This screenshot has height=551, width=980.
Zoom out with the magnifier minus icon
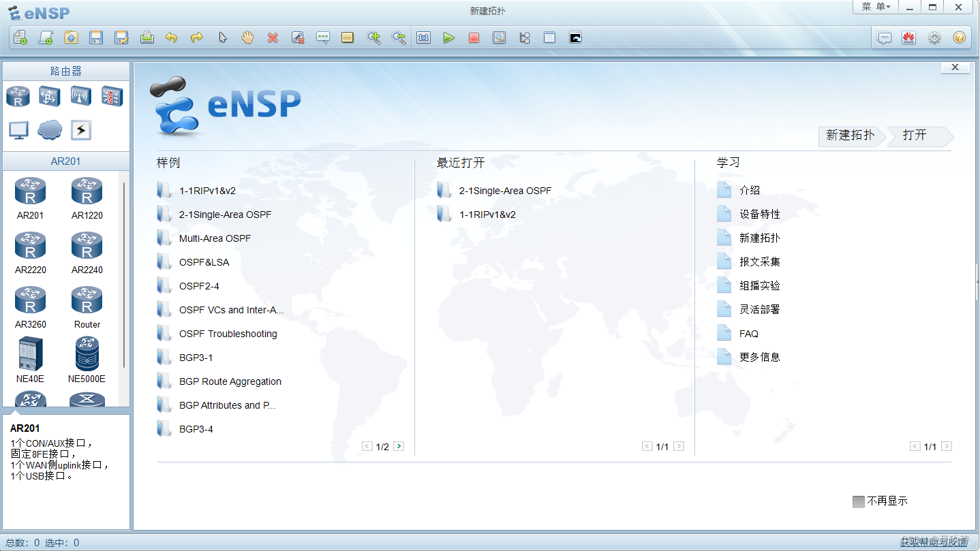click(x=399, y=37)
